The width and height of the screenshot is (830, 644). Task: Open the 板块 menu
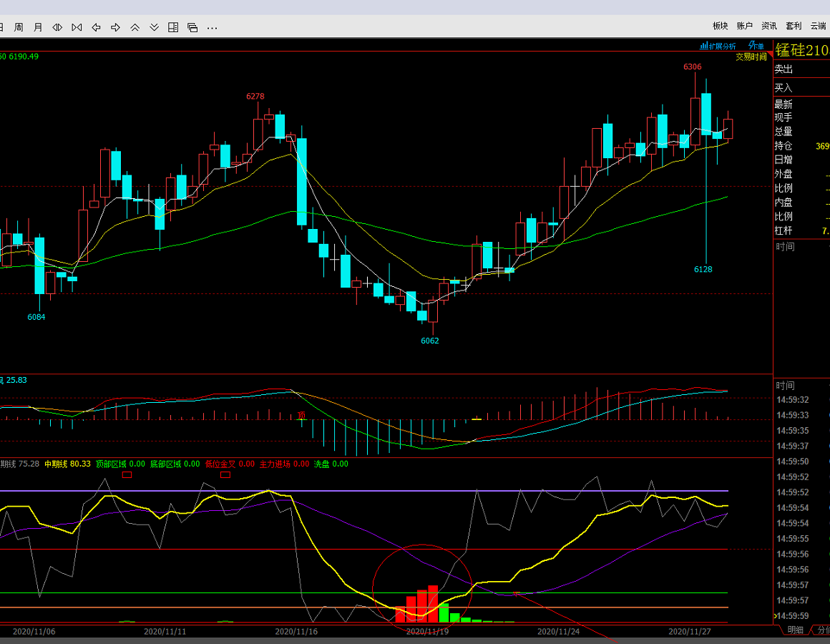720,26
